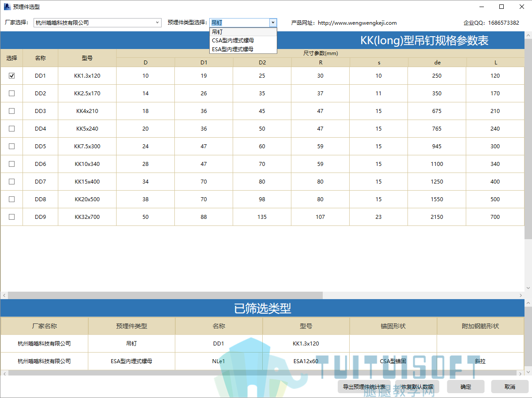Click the R column header

321,62
